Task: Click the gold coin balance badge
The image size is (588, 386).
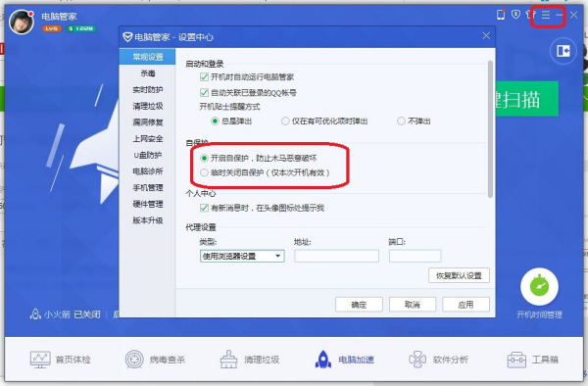Action: (x=81, y=28)
